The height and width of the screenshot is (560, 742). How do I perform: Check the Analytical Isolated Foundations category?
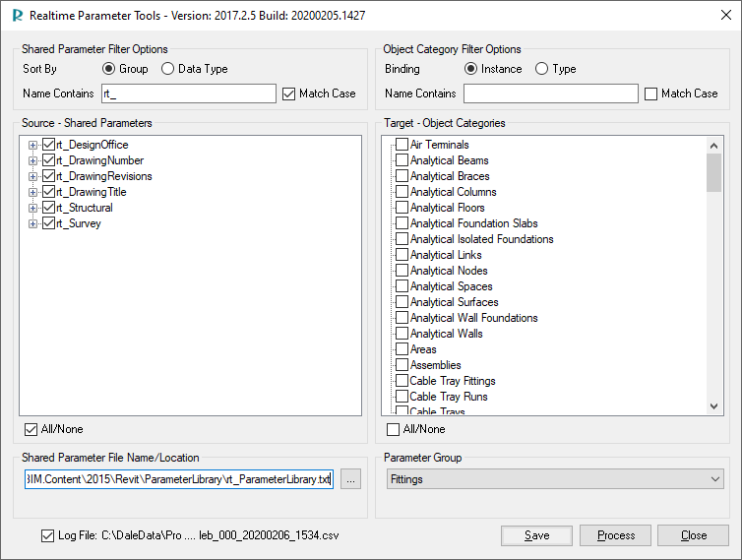pyautogui.click(x=402, y=239)
